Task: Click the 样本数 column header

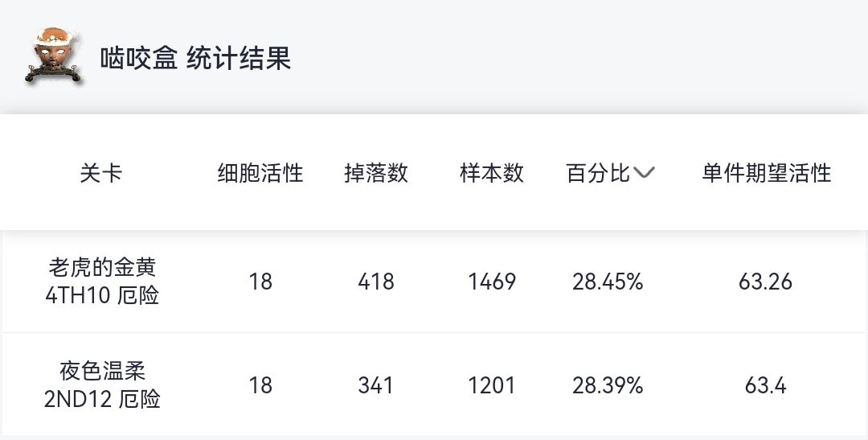Action: coord(492,173)
